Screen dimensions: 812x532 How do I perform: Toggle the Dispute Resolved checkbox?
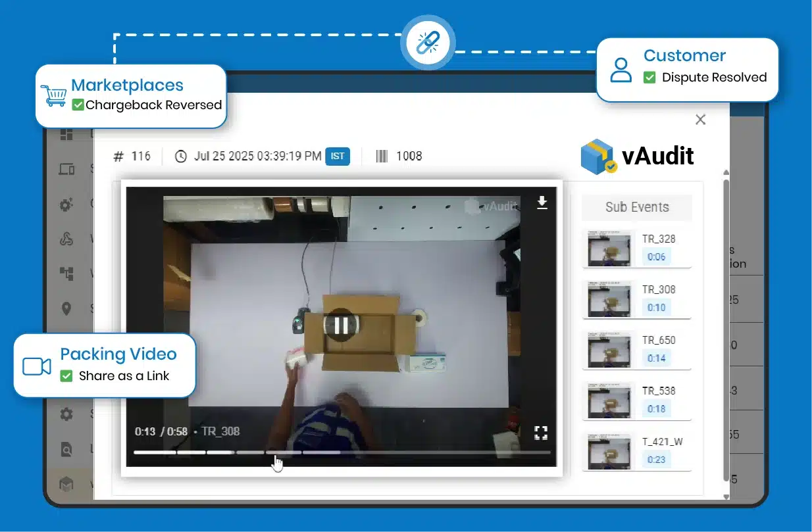click(x=649, y=78)
